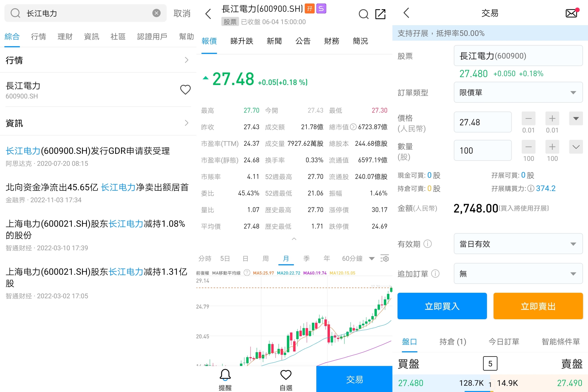The width and height of the screenshot is (588, 392).
Task: Tap the 立即賣出 button
Action: 538,306
